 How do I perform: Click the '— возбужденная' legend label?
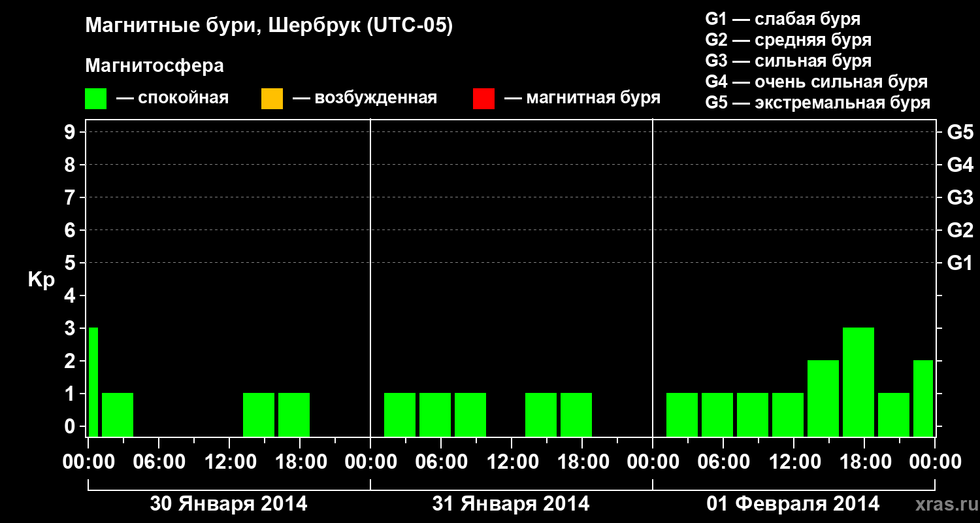click(365, 98)
